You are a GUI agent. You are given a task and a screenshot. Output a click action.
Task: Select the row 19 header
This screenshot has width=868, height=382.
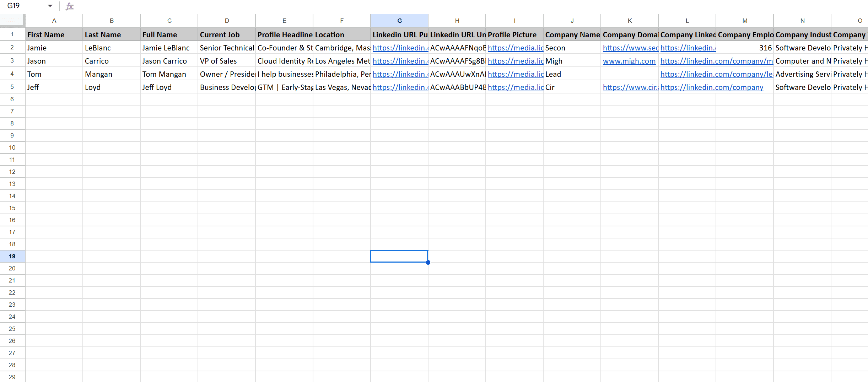12,256
